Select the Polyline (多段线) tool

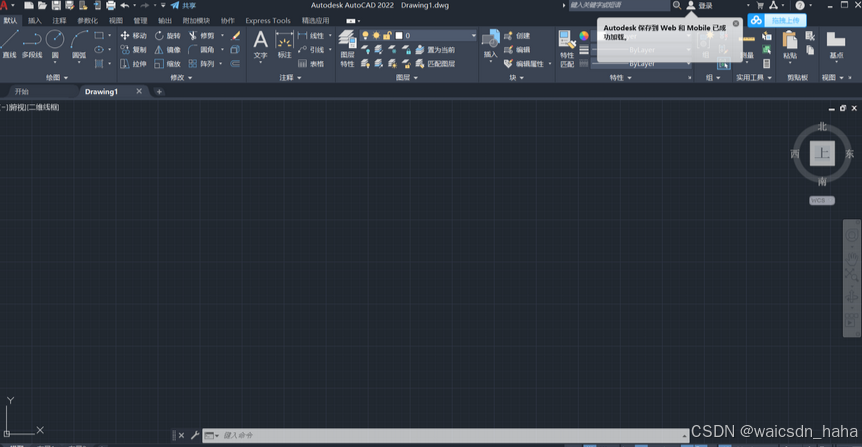pos(32,44)
